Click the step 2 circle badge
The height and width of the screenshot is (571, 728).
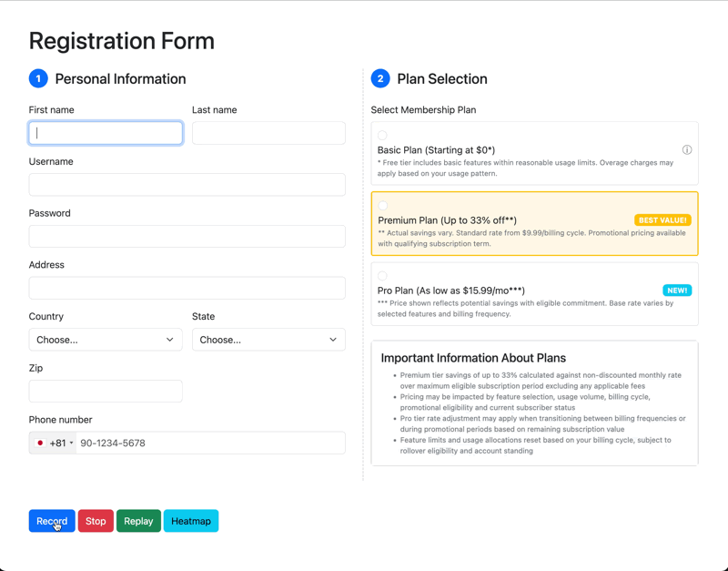coord(380,78)
